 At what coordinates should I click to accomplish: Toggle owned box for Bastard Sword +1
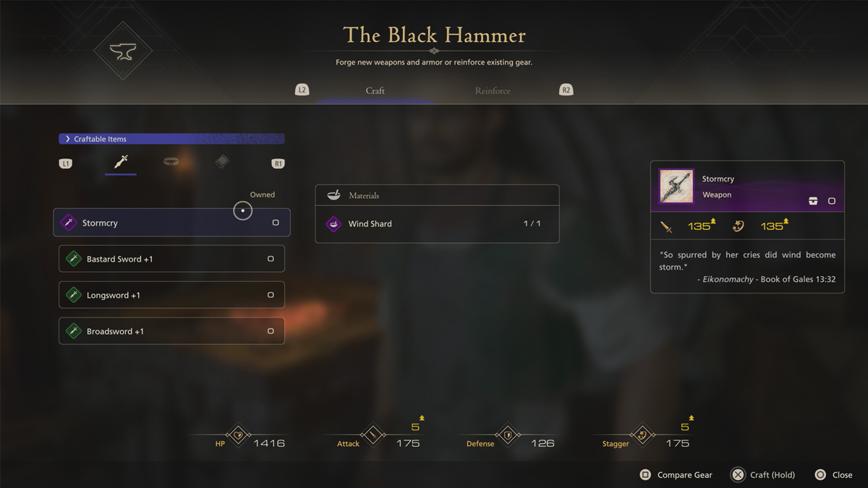tap(271, 259)
